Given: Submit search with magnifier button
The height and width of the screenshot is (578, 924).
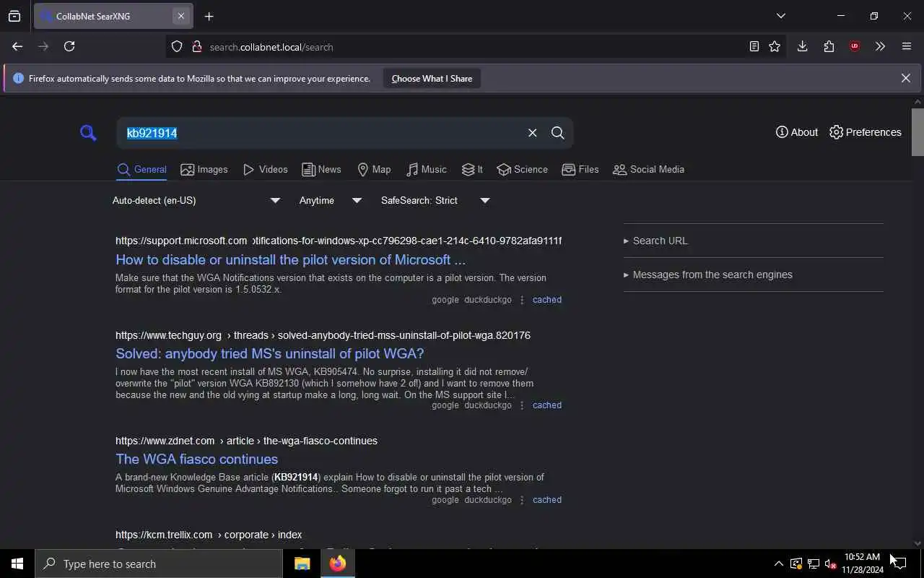Looking at the screenshot, I should (x=558, y=133).
